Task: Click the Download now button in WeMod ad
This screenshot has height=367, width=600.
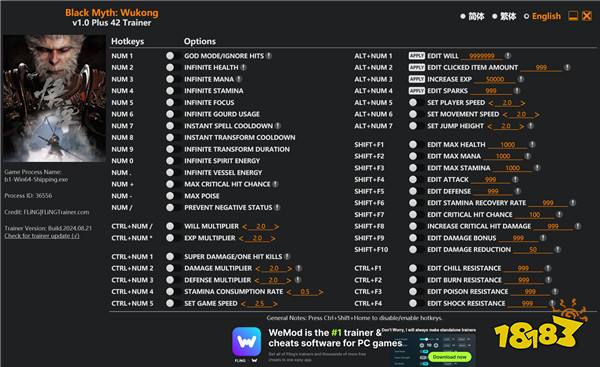Action: point(450,357)
